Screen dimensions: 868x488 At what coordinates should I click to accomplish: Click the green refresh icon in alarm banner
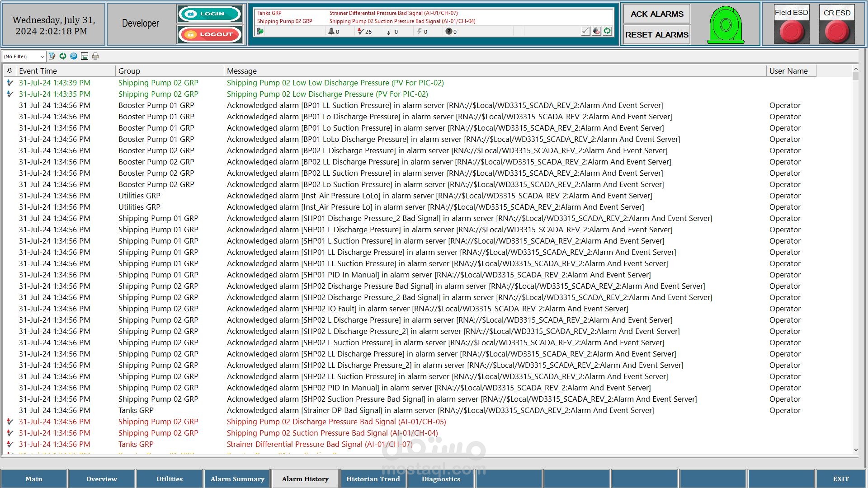608,31
